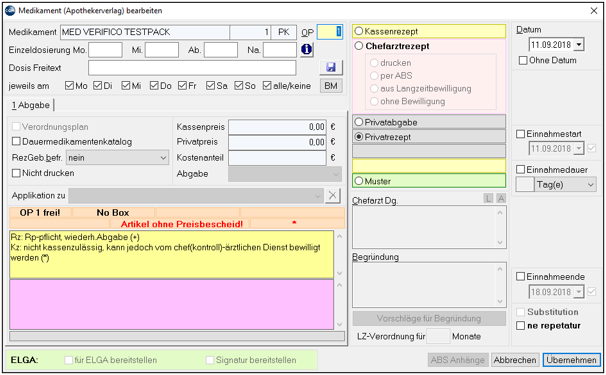Image resolution: width=606 pixels, height=375 pixels.
Task: Click the 'No Box' status cell
Action: pos(113,213)
